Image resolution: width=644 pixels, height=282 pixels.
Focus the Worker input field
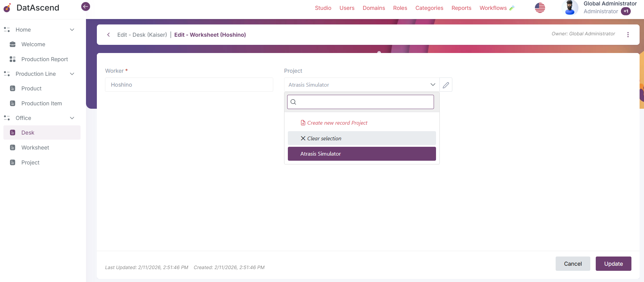(189, 85)
